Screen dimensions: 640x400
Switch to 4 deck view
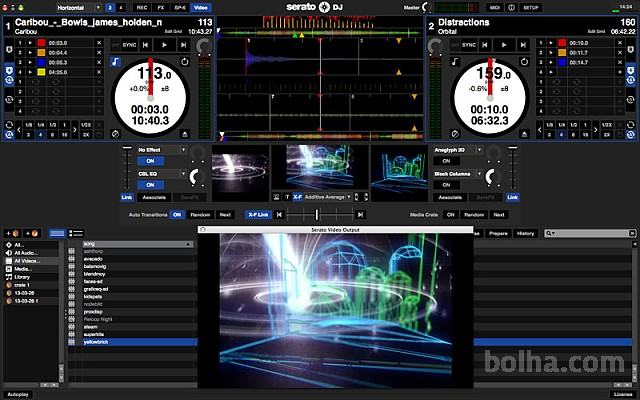(121, 8)
